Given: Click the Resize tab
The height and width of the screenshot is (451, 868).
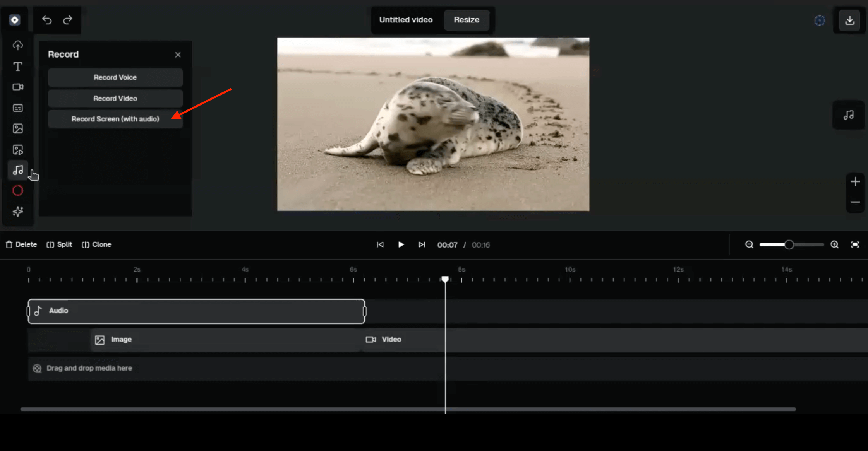Looking at the screenshot, I should (466, 20).
